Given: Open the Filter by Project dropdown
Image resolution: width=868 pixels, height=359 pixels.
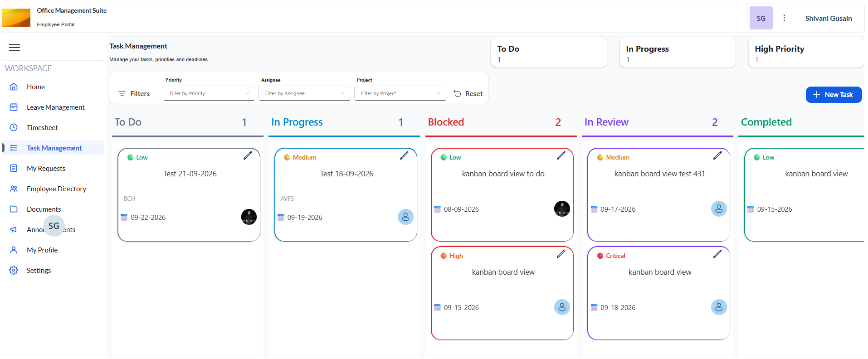Looking at the screenshot, I should pyautogui.click(x=400, y=93).
